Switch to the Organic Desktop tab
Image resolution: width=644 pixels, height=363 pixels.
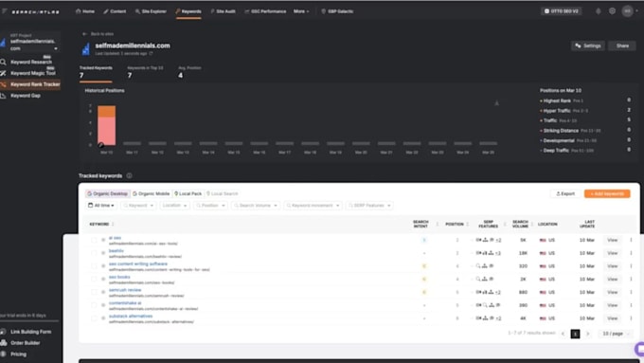(x=108, y=193)
